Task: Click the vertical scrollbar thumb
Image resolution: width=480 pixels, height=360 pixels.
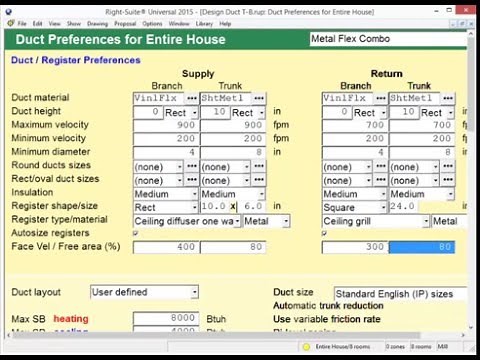Action: click(470, 83)
